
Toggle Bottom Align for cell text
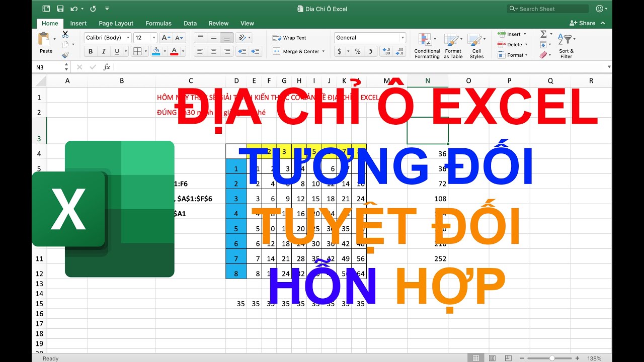click(227, 38)
